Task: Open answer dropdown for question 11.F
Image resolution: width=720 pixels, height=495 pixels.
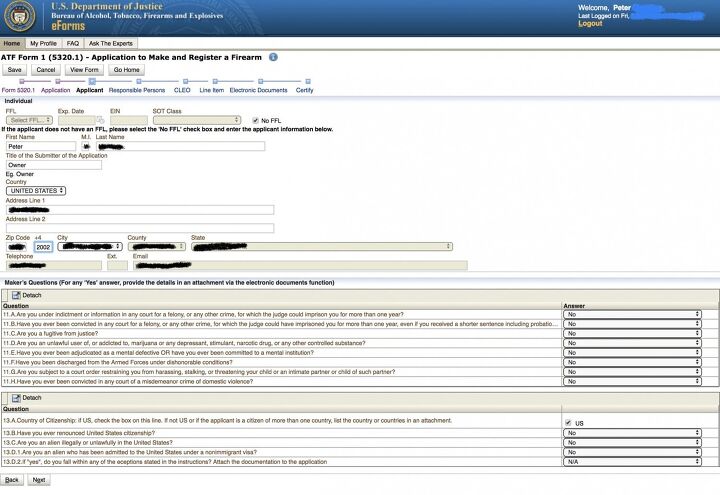Action: point(632,362)
